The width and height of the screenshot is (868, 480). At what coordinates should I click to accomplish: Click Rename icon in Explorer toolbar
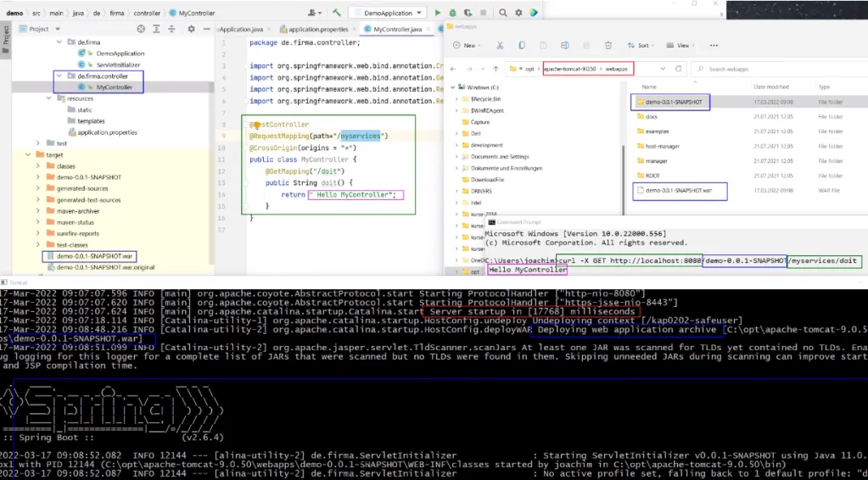pyautogui.click(x=564, y=45)
